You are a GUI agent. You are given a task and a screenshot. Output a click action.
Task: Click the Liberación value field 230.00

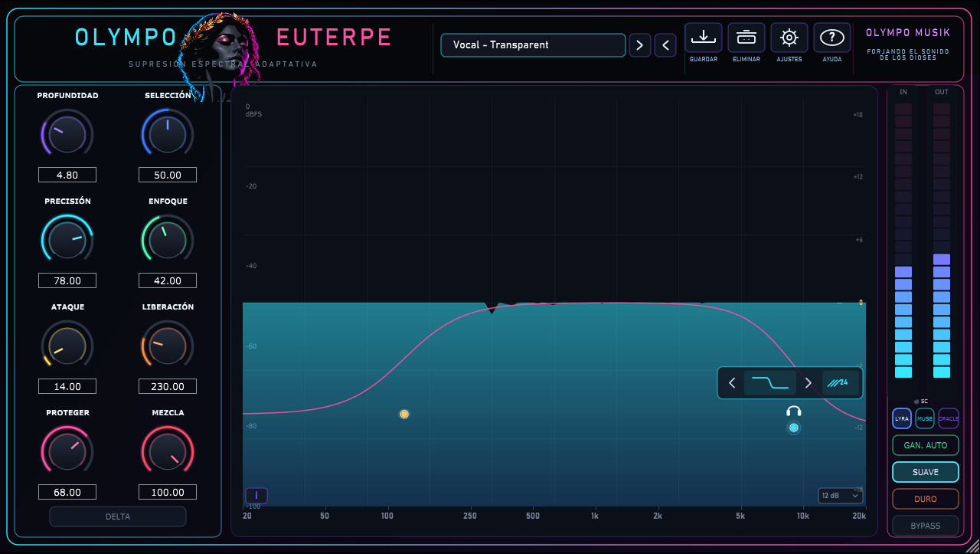(168, 386)
